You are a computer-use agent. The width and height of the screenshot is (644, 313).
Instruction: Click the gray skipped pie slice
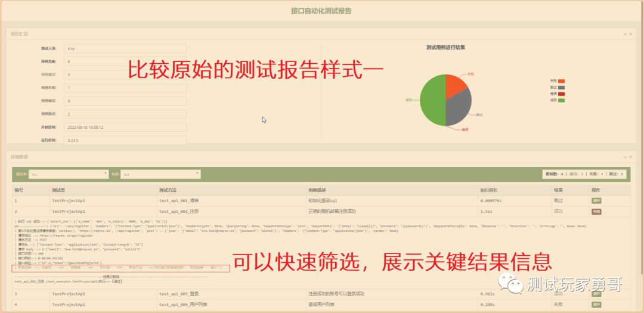click(458, 108)
